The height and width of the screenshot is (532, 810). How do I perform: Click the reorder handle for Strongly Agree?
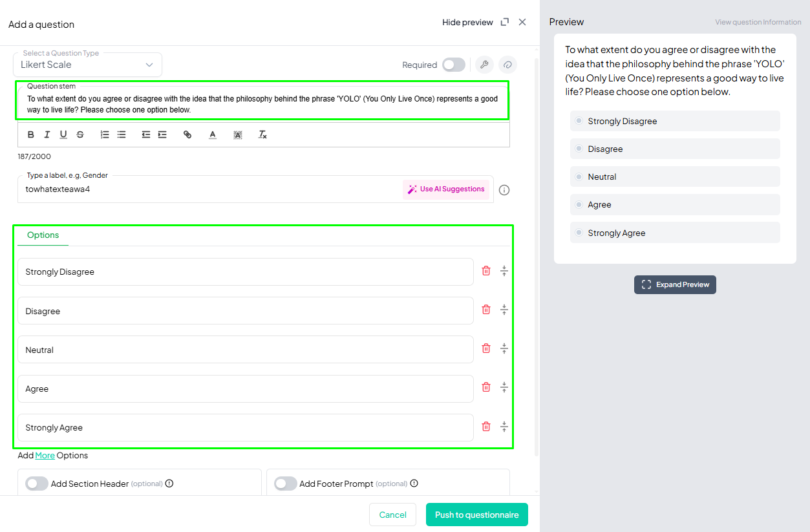pyautogui.click(x=504, y=427)
